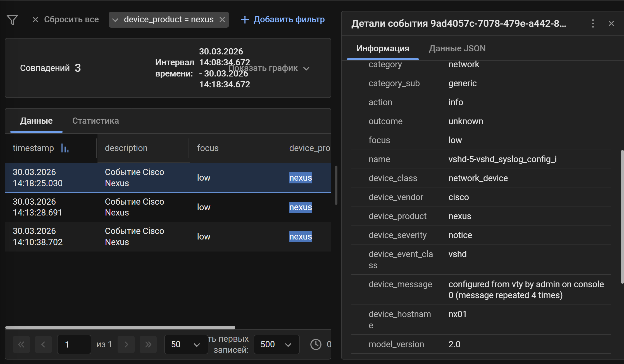Image resolution: width=624 pixels, height=364 pixels.
Task: Click the clock icon in the footer
Action: tap(316, 344)
